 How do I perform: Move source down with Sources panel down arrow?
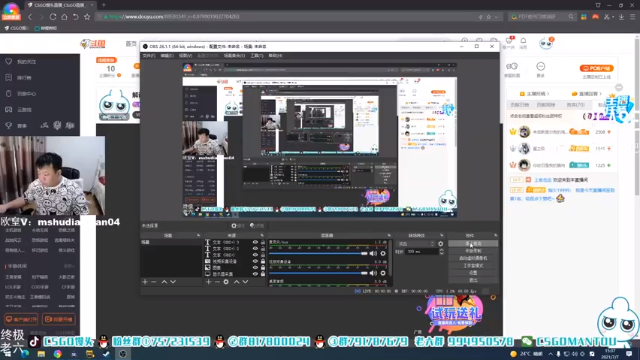[245, 282]
